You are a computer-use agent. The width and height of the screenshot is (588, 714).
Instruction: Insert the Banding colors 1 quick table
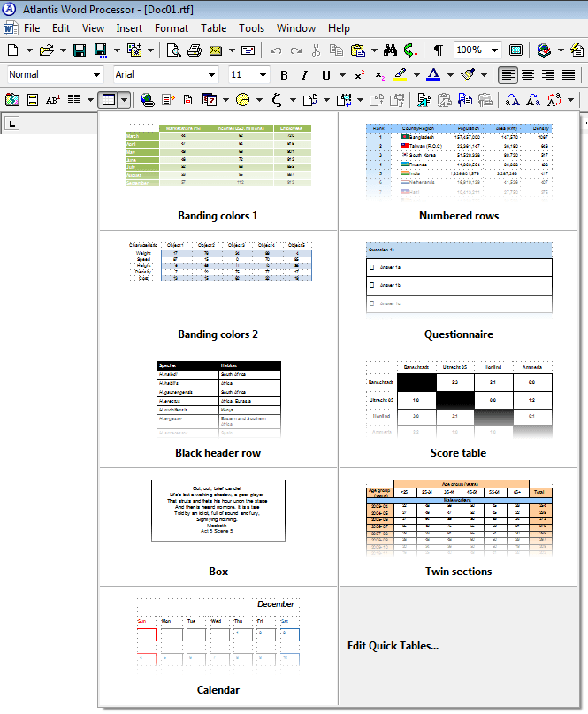[x=218, y=172]
